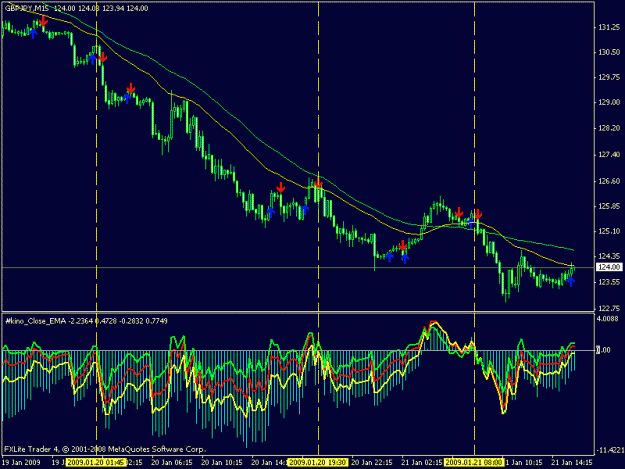The height and width of the screenshot is (469, 625).
Task: Click the 128.20 price axis label
Action: (x=609, y=128)
